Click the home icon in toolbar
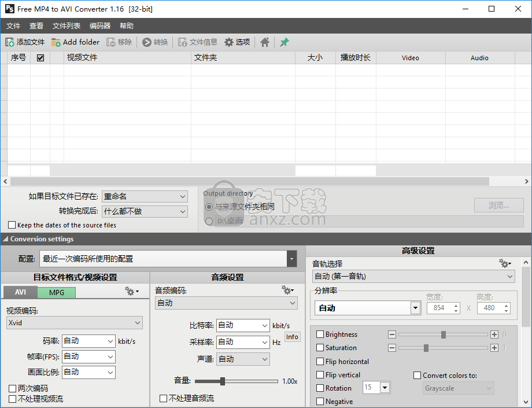 pos(265,42)
